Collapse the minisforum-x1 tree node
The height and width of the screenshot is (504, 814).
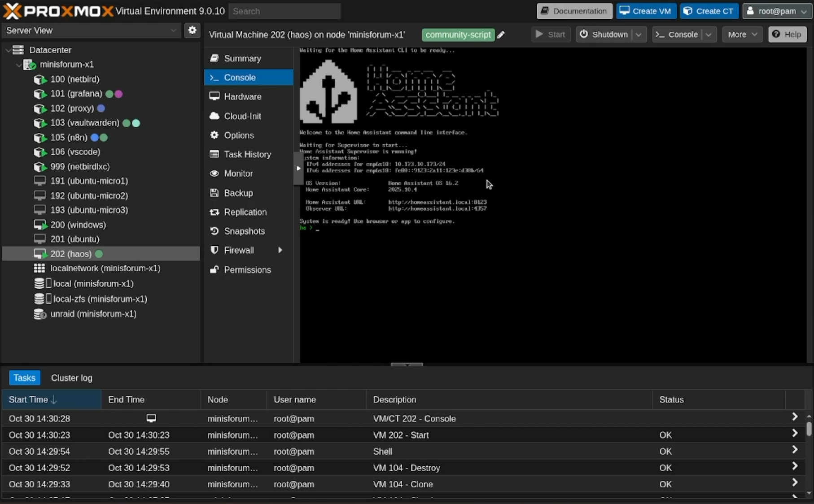[18, 65]
